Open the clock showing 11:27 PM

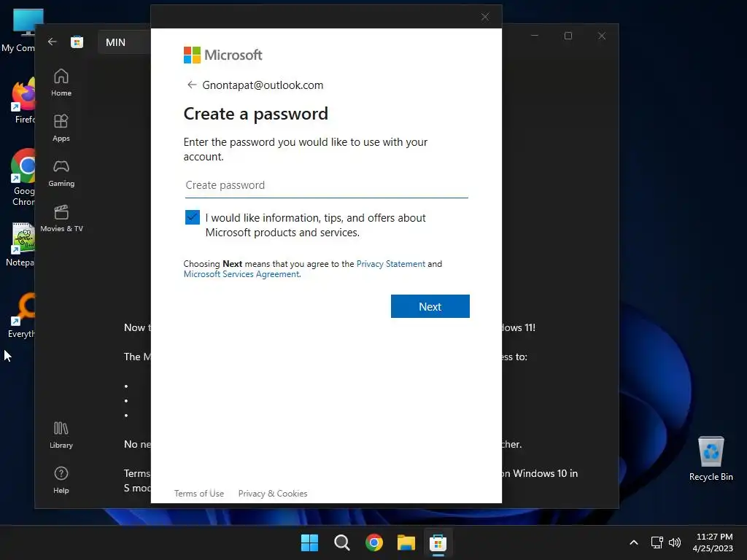[x=713, y=542]
